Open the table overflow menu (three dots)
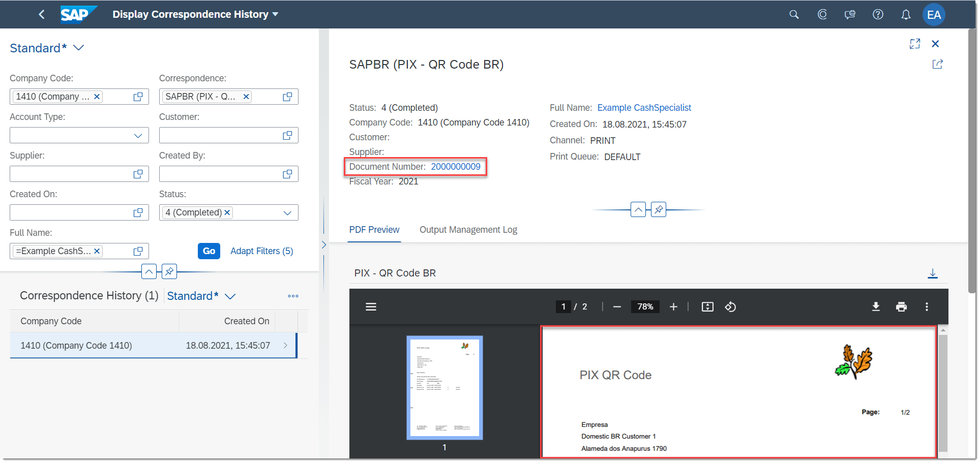The height and width of the screenshot is (463, 980). pos(293,296)
